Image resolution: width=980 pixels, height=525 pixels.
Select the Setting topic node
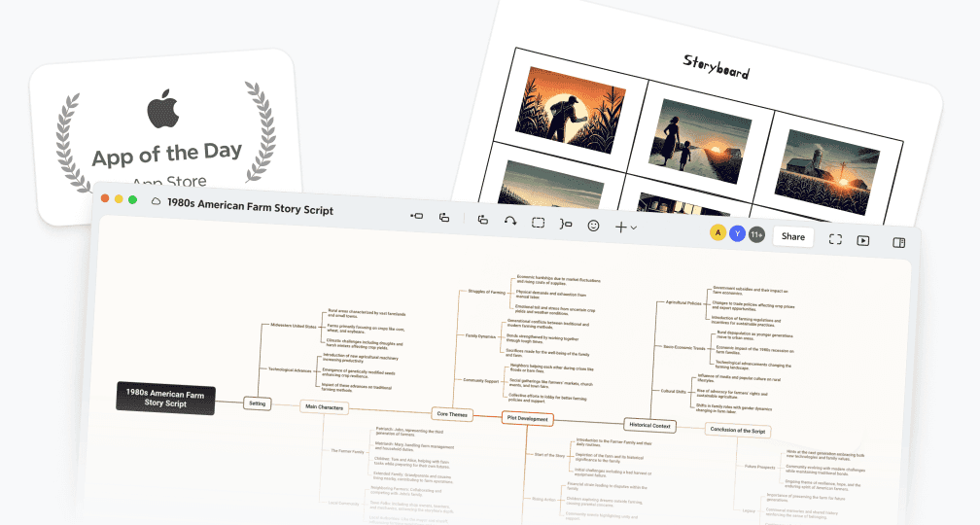(x=258, y=403)
